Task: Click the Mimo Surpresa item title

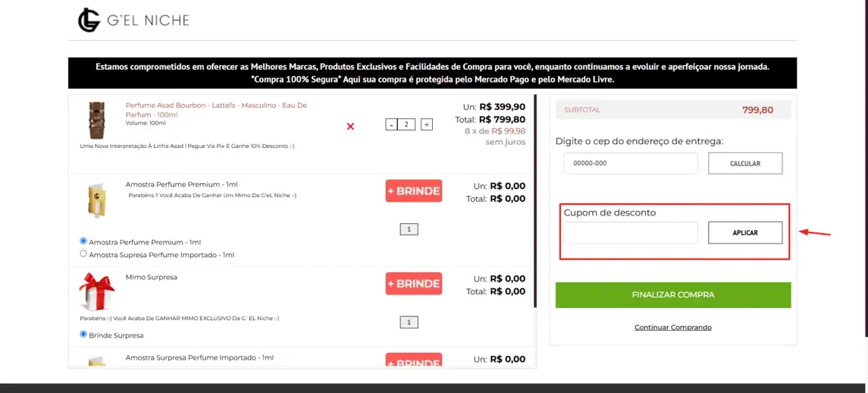Action: pyautogui.click(x=151, y=277)
